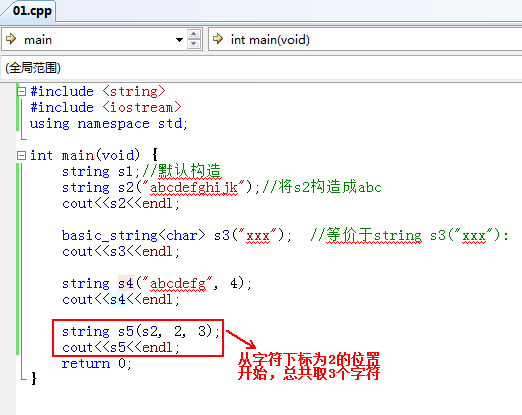522x415 pixels.
Task: Click the //默认构造 comment
Action: tap(182, 171)
